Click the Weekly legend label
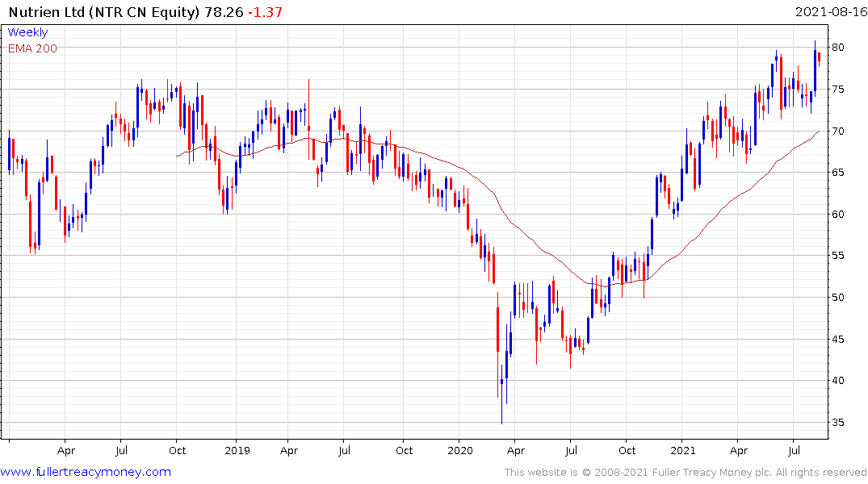Screen dimensions: 868x484 tap(27, 32)
